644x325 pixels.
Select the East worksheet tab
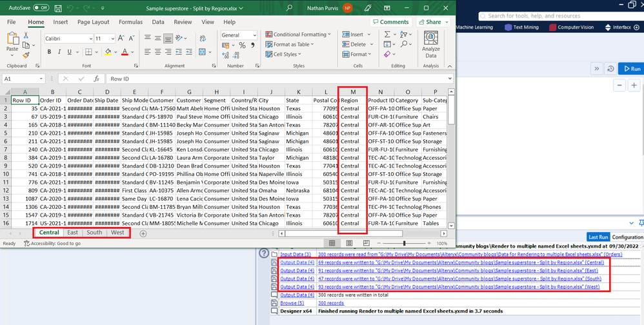coord(73,233)
